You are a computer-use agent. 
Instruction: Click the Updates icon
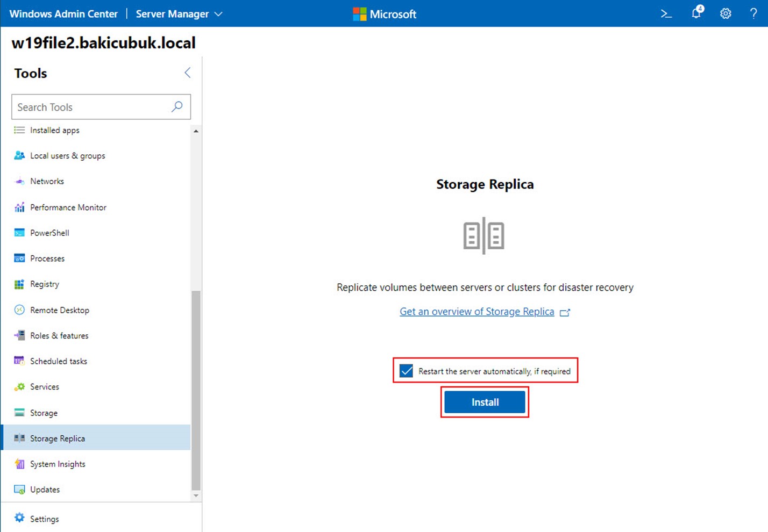click(x=19, y=490)
